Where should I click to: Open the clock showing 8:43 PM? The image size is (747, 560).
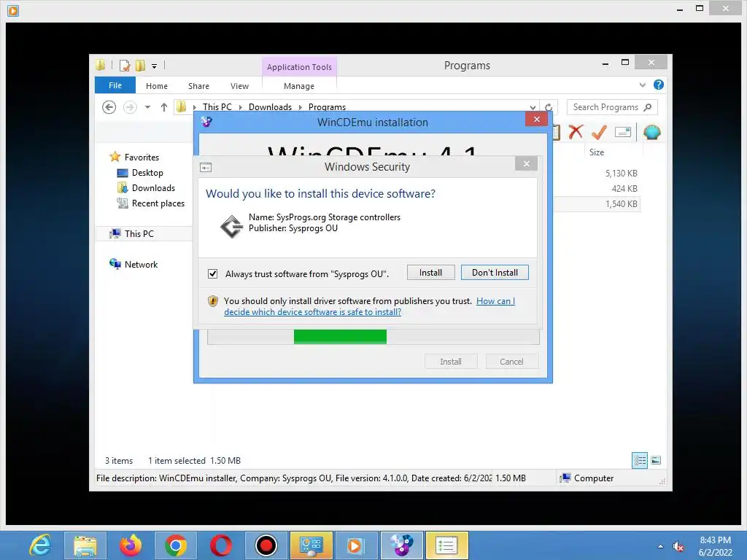[715, 546]
